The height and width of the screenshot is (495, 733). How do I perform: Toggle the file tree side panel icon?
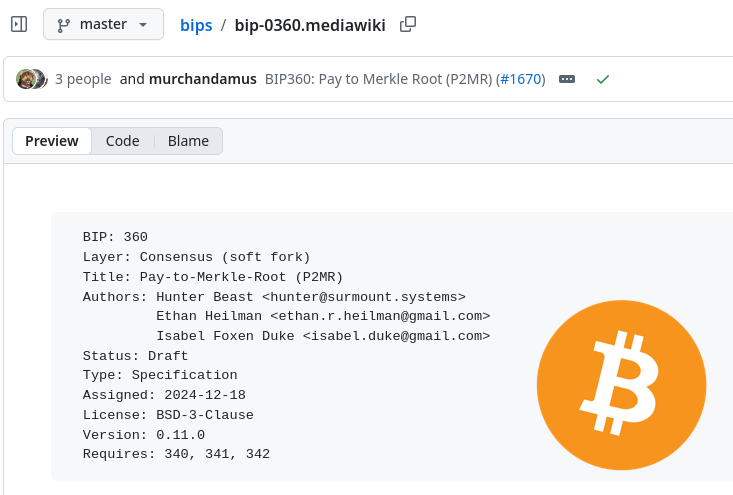click(x=19, y=24)
